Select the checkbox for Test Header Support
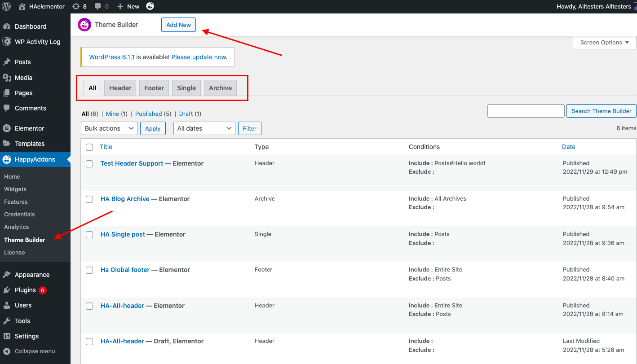The height and width of the screenshot is (364, 637). pyautogui.click(x=89, y=164)
